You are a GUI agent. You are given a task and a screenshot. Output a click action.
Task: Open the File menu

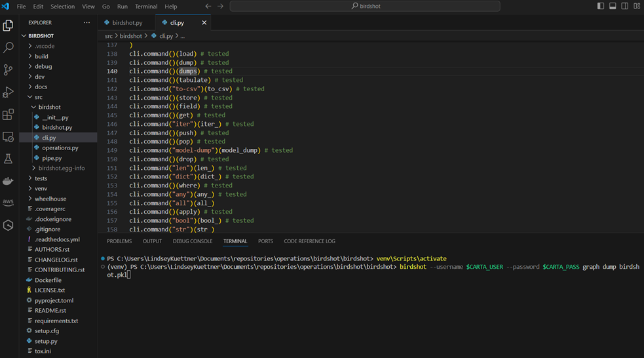tap(22, 7)
